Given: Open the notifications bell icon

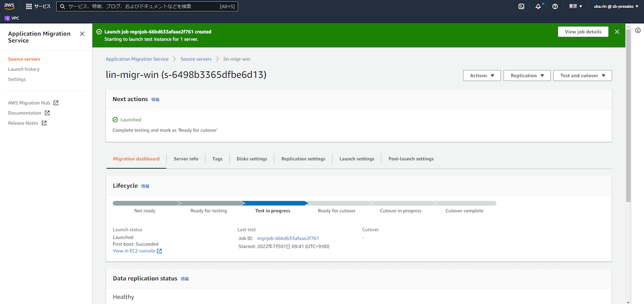Looking at the screenshot, I should [538, 6].
